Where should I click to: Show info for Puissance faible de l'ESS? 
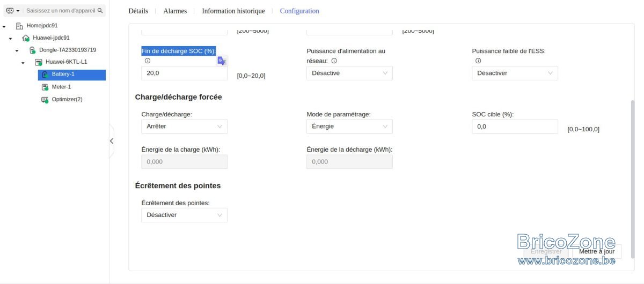coord(478,61)
